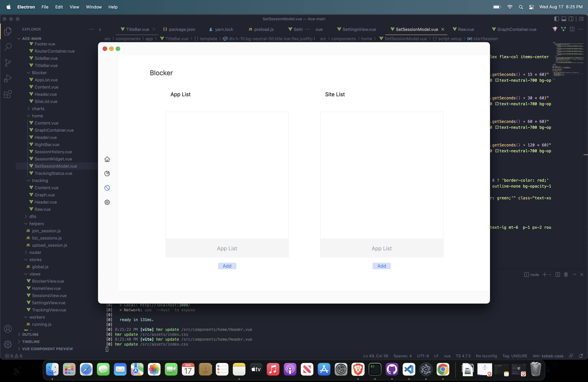This screenshot has width=588, height=382.
Task: Toggle the secondary side bar layout button
Action: click(571, 19)
